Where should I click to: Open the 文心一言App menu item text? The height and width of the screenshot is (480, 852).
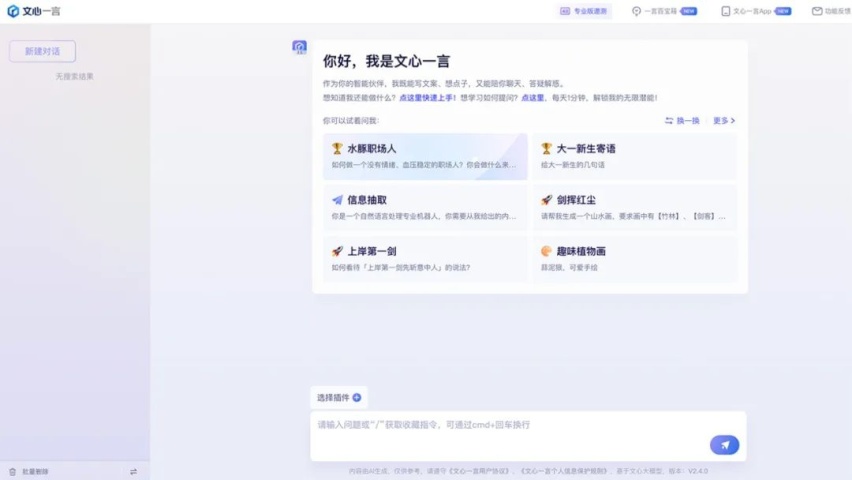(752, 11)
